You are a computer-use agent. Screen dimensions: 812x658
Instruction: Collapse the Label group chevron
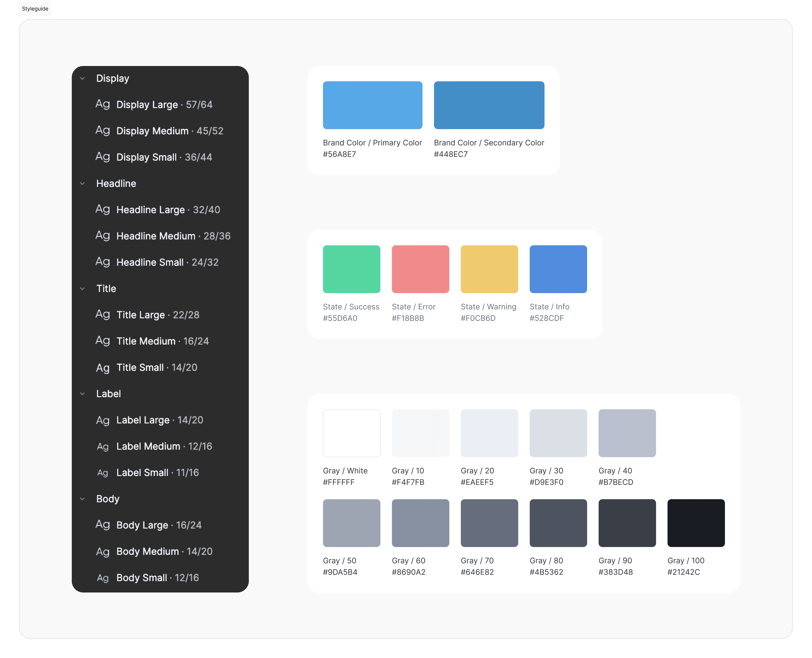[x=82, y=394]
